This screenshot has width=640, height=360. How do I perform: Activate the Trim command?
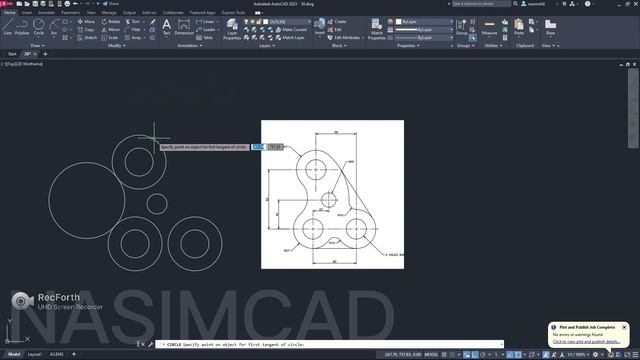point(132,22)
